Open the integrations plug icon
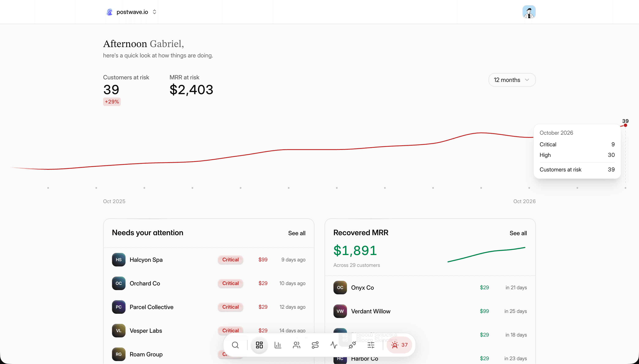This screenshot has width=639, height=364. [x=352, y=345]
